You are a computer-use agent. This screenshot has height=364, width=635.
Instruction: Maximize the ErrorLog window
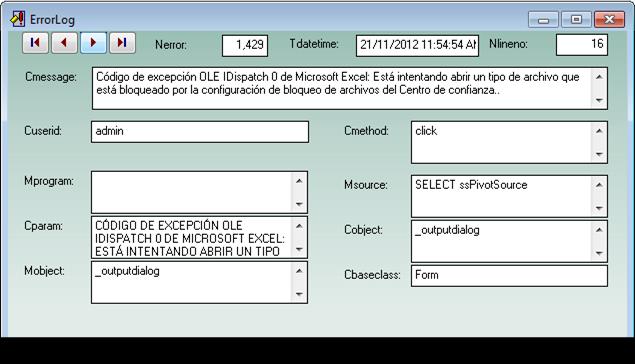(576, 19)
